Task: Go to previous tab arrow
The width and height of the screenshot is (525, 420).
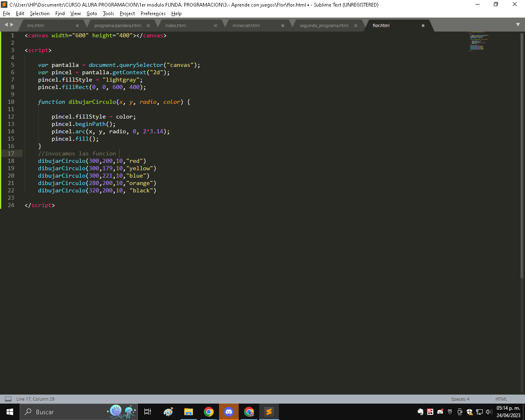Action: [x=6, y=25]
